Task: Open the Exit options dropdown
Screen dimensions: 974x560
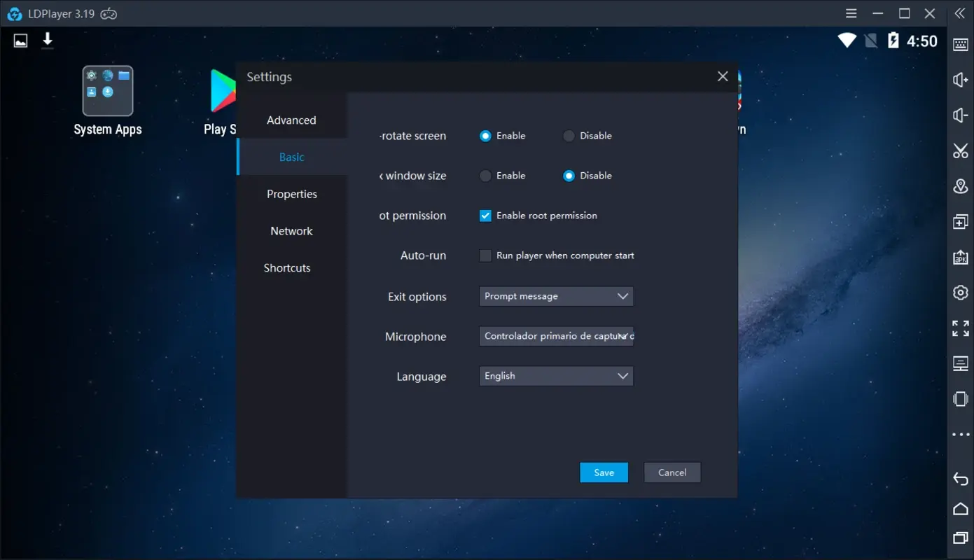Action: (555, 296)
